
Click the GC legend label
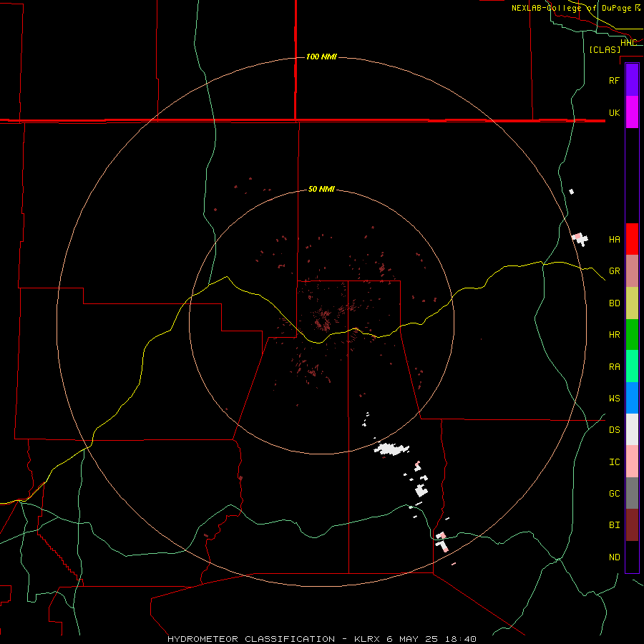point(614,494)
